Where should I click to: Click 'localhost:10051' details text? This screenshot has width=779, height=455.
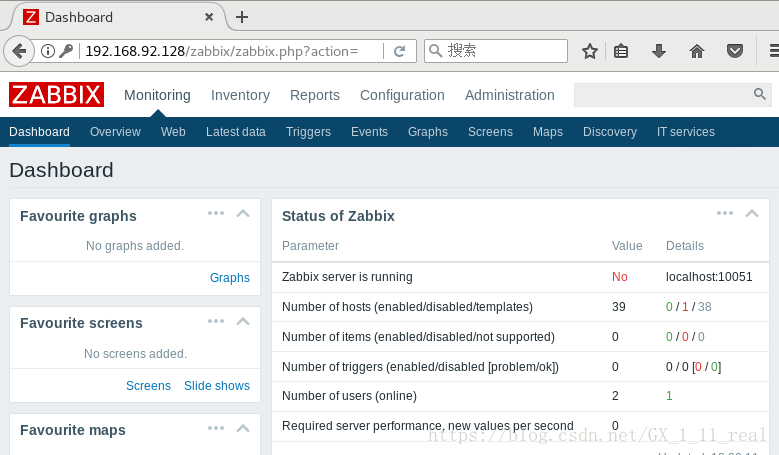point(709,277)
